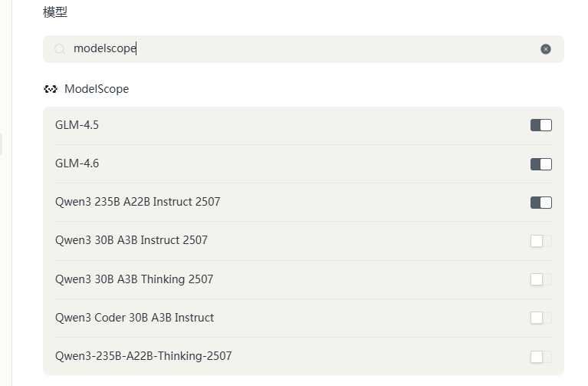Screen dimensions: 588x386
Task: Click the Qwen3-235B-A22B-Thinking-2507 label
Action: tap(143, 356)
